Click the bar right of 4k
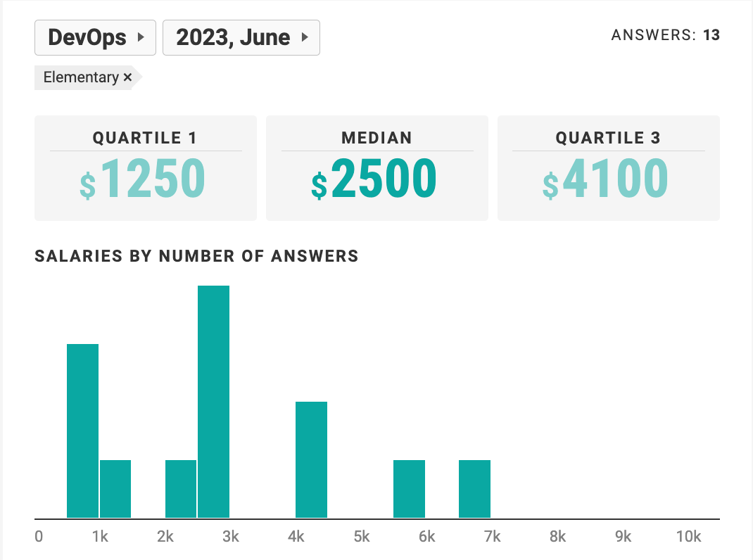Screen dimensions: 753x560 pos(311,459)
